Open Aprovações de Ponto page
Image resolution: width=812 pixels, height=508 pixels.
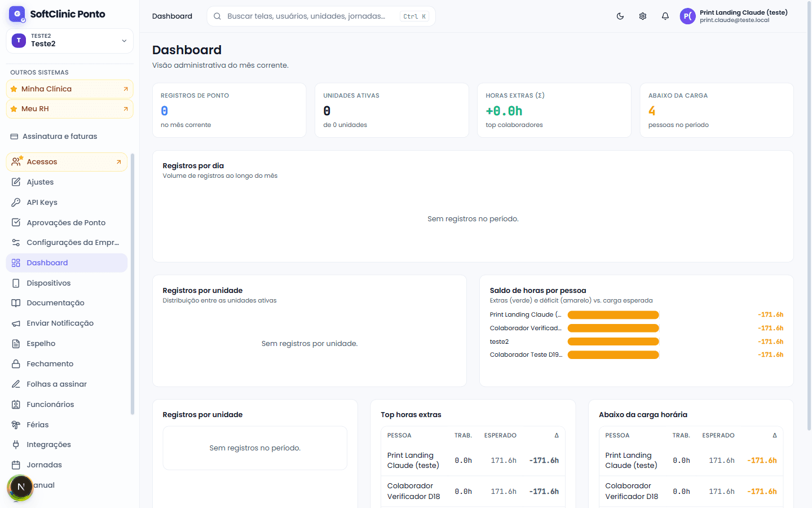click(67, 223)
